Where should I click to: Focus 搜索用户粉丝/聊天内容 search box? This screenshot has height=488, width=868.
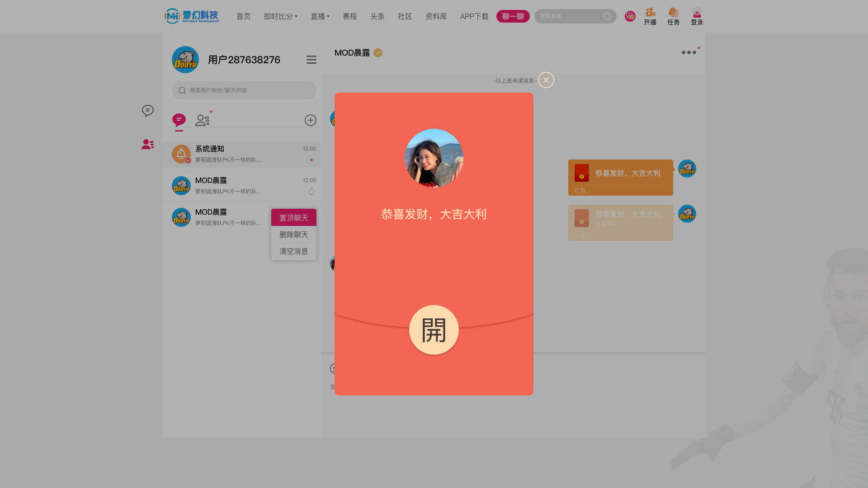pos(244,90)
